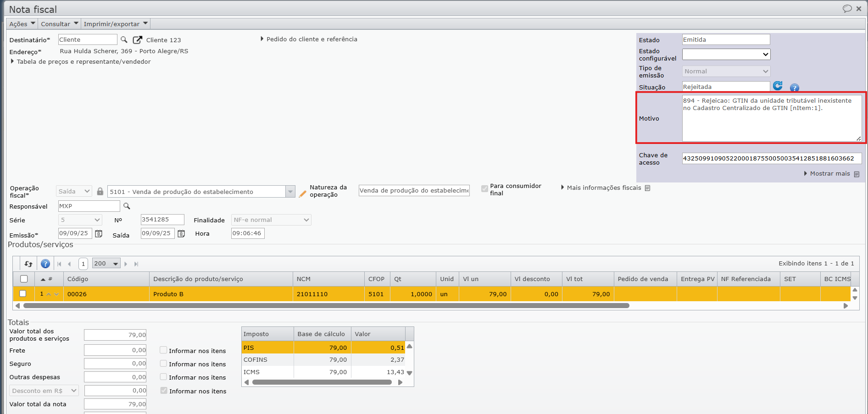Click the note icon beside Mais informações fiscais

pos(647,188)
